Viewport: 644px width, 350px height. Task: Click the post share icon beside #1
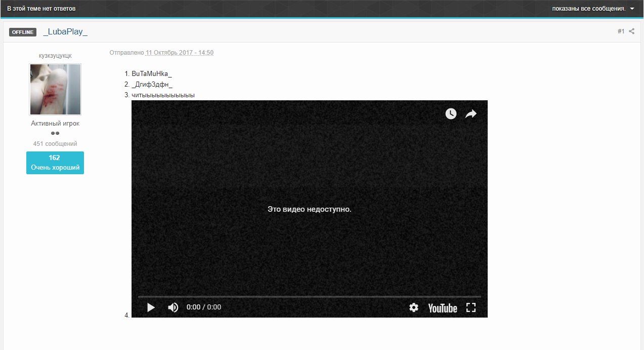632,31
